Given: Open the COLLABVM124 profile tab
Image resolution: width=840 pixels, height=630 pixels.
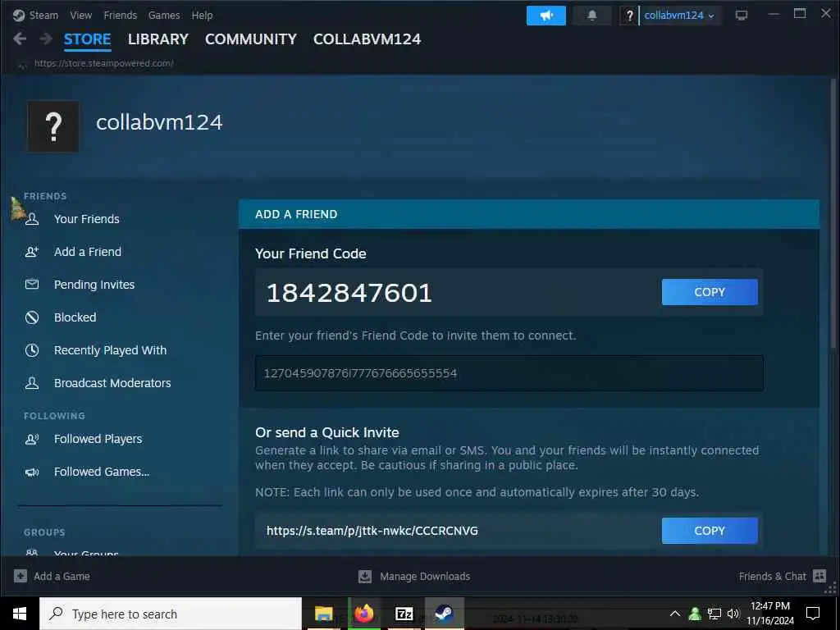Looking at the screenshot, I should [367, 39].
